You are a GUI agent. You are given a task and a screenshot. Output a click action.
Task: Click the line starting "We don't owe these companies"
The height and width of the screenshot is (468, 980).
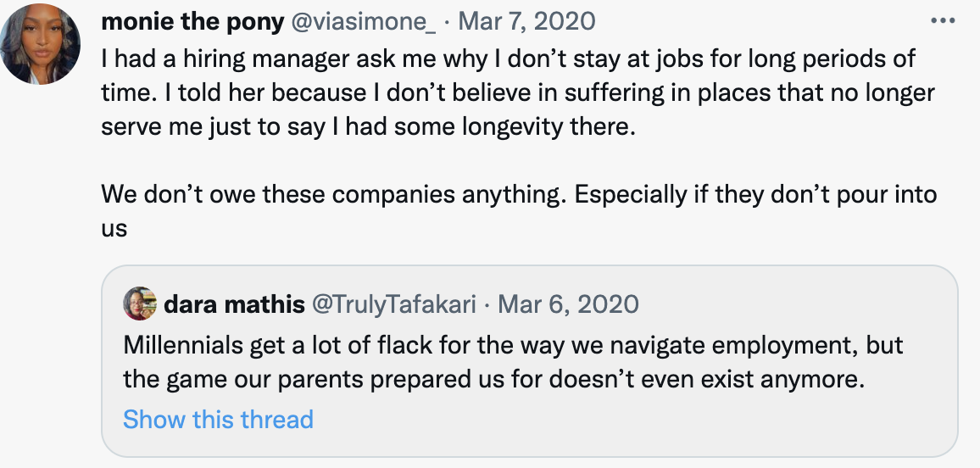coord(519,194)
